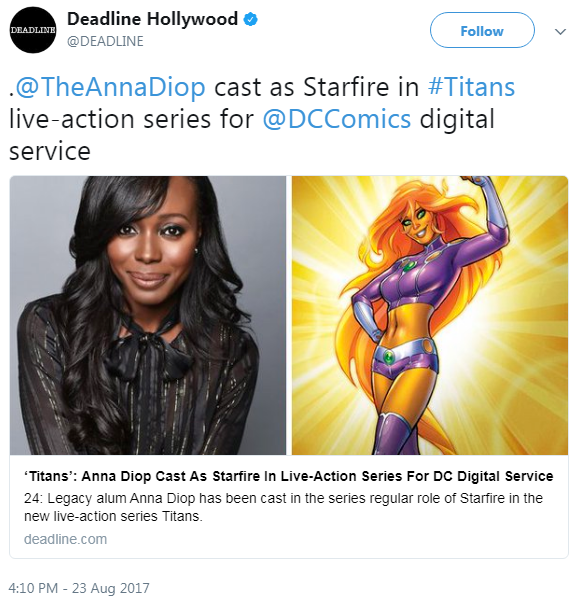Follow the Deadline Hollywood account
Image resolution: width=573 pixels, height=604 pixels.
click(x=482, y=30)
